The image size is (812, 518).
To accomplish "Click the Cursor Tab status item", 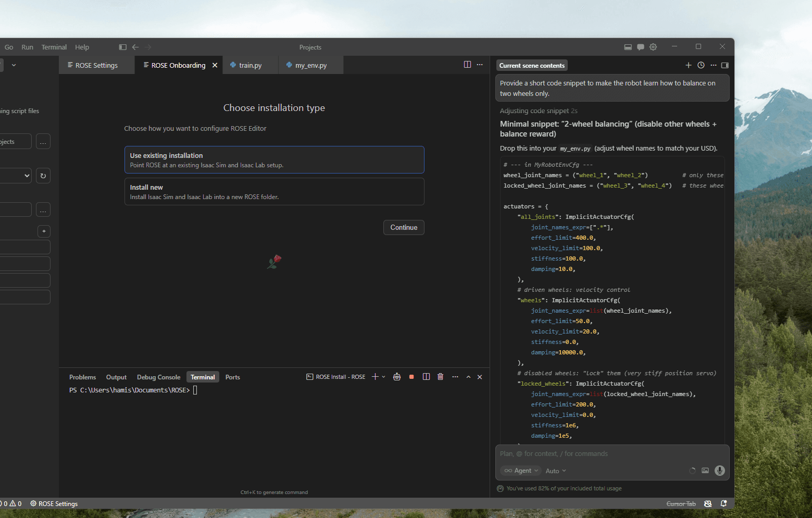I will tap(681, 504).
